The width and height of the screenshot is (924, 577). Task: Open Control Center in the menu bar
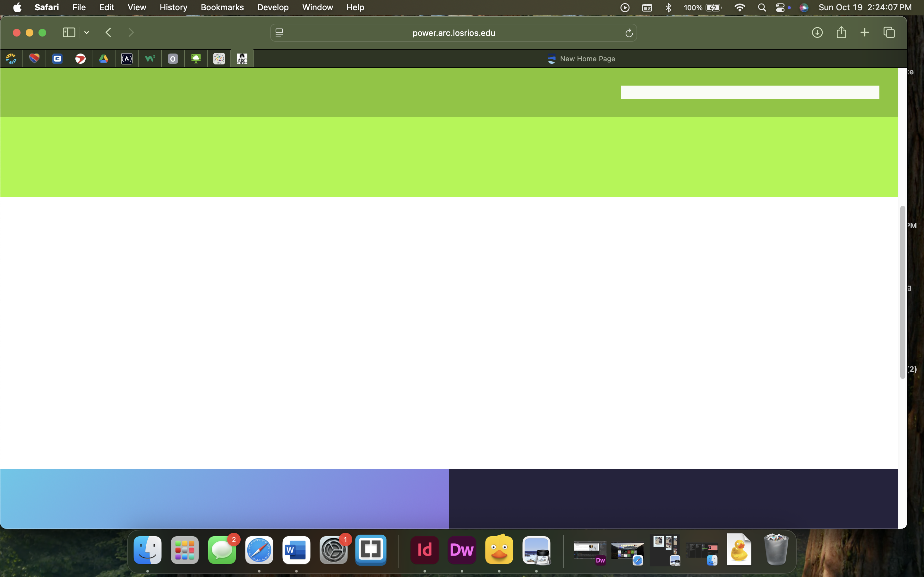pyautogui.click(x=780, y=7)
